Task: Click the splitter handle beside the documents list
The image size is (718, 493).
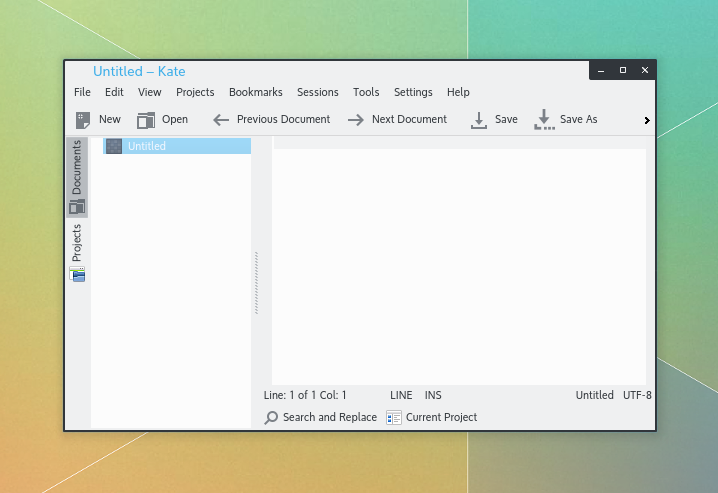Action: point(256,283)
